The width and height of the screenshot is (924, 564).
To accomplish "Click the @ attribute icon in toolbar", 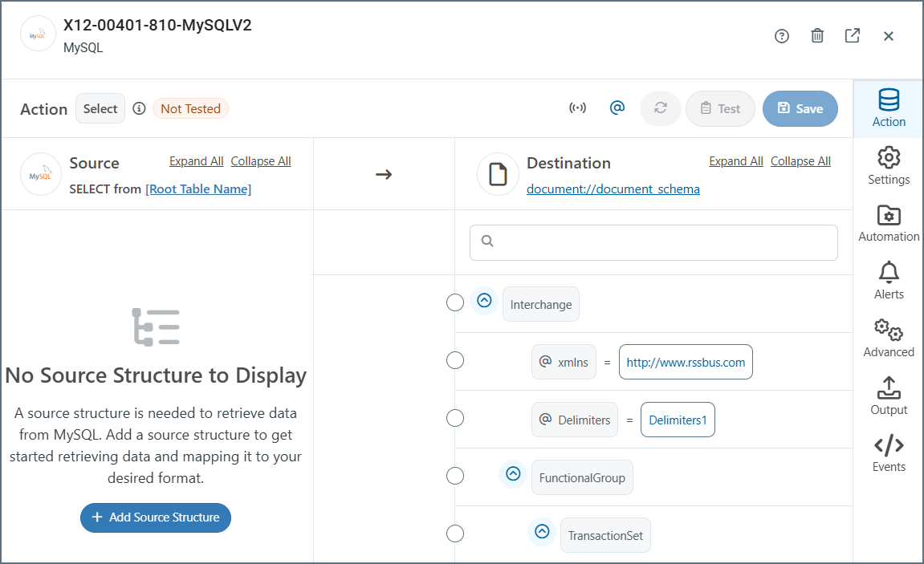I will (617, 108).
